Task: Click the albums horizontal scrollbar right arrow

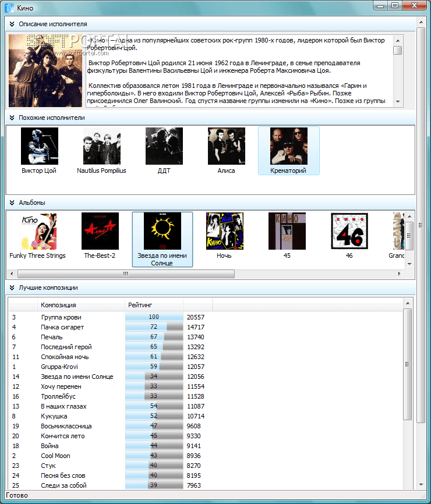Action: pos(399,274)
